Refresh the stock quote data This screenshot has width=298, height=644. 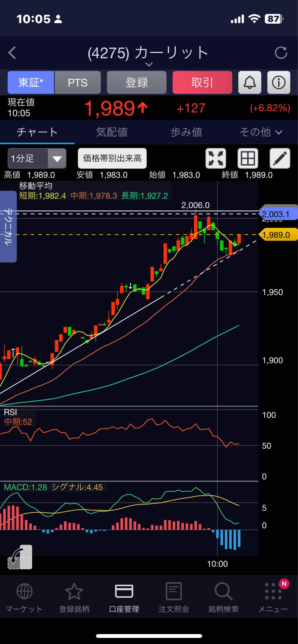pyautogui.click(x=281, y=53)
